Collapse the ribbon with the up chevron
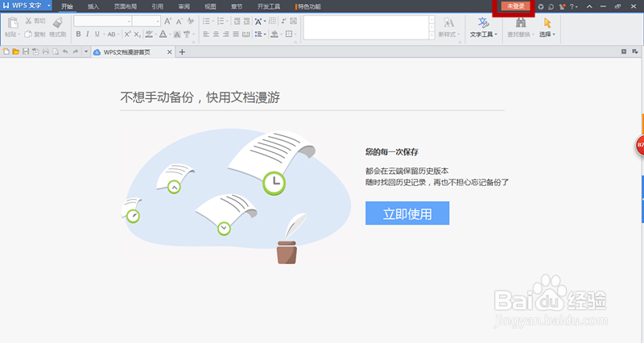Image resolution: width=644 pixels, height=343 pixels. [x=589, y=6]
